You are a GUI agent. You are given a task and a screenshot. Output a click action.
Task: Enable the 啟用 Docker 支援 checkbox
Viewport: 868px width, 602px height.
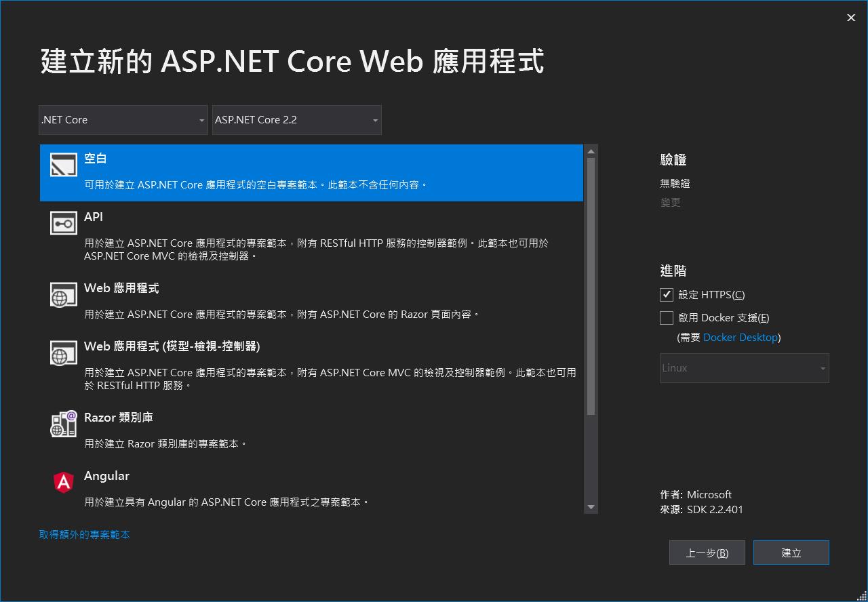pos(667,318)
